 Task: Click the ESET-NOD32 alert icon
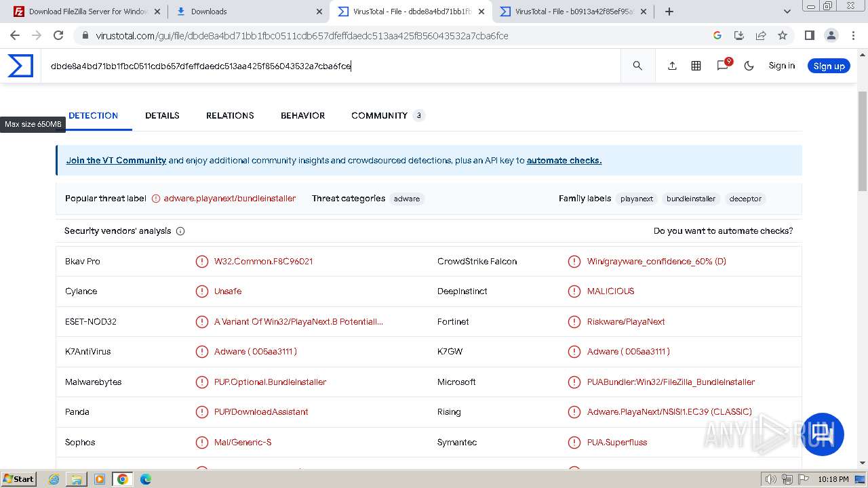point(202,322)
